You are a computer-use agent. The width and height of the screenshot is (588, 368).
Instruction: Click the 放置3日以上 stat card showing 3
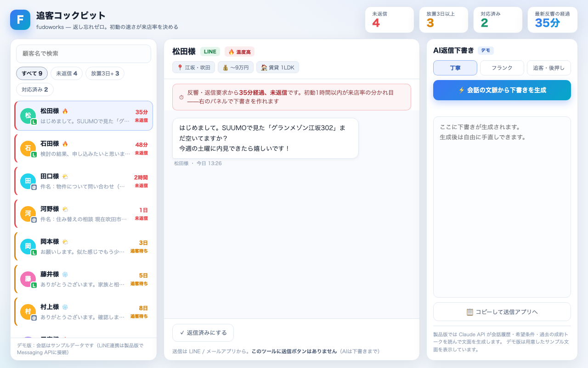pos(444,20)
